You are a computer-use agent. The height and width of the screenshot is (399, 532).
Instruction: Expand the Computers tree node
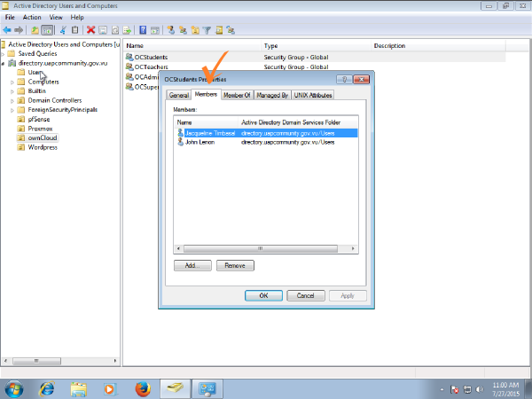pos(12,82)
